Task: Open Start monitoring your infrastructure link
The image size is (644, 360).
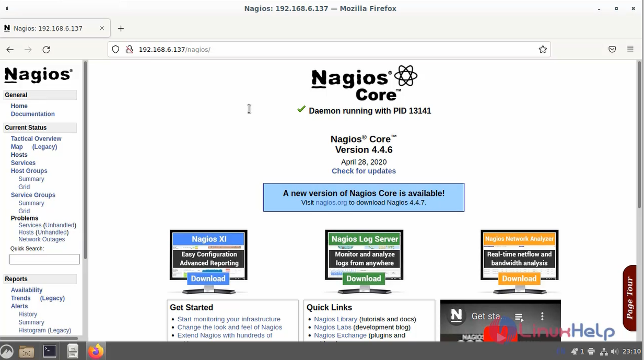Action: [x=229, y=319]
